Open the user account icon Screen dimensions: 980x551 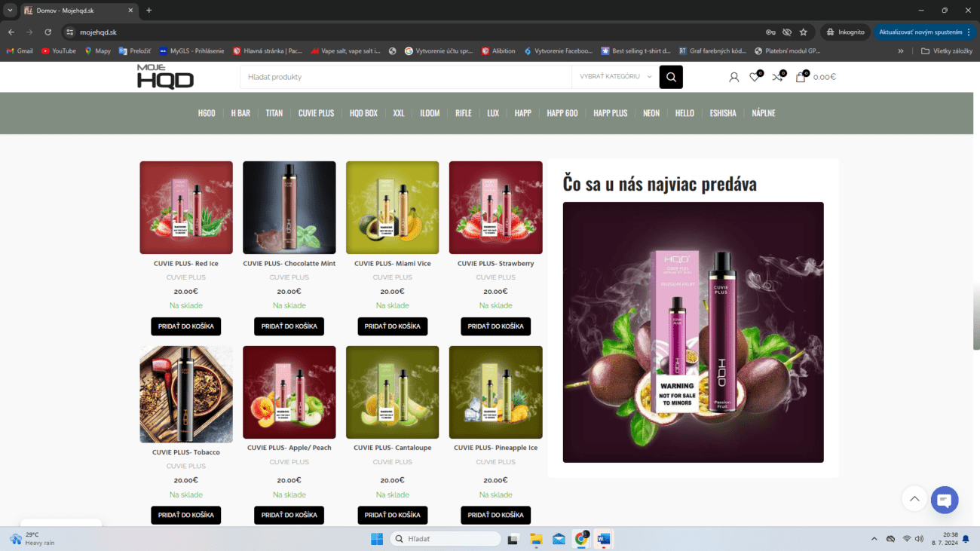(733, 77)
